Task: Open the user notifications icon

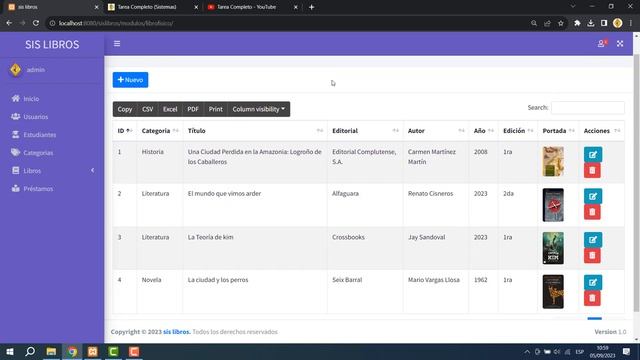Action: click(602, 44)
